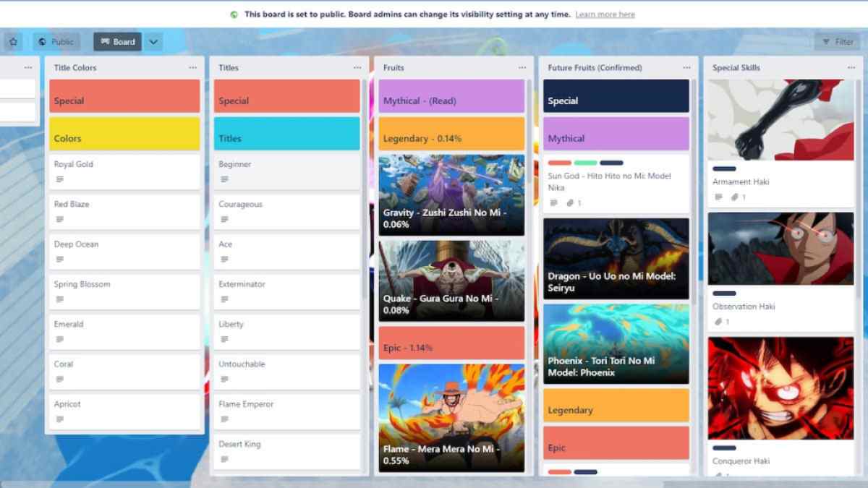The width and height of the screenshot is (868, 488).
Task: Click description icon on Armament Haki card
Action: [718, 197]
